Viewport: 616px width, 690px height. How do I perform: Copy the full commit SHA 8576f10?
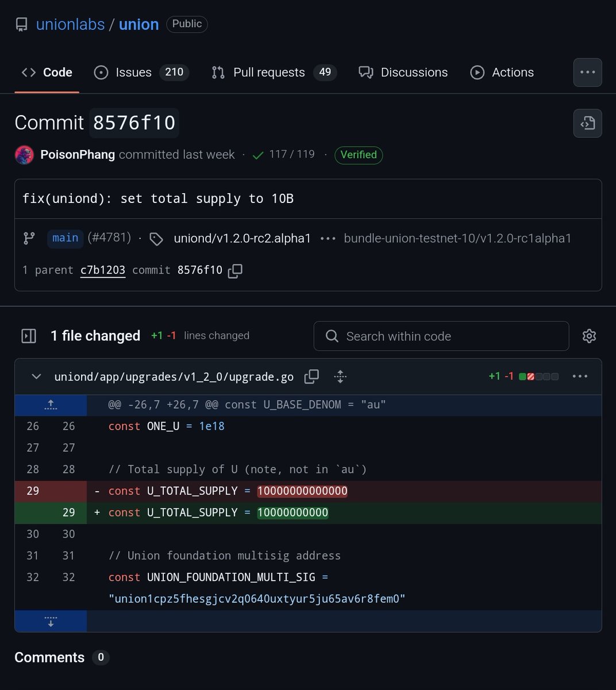coord(235,271)
